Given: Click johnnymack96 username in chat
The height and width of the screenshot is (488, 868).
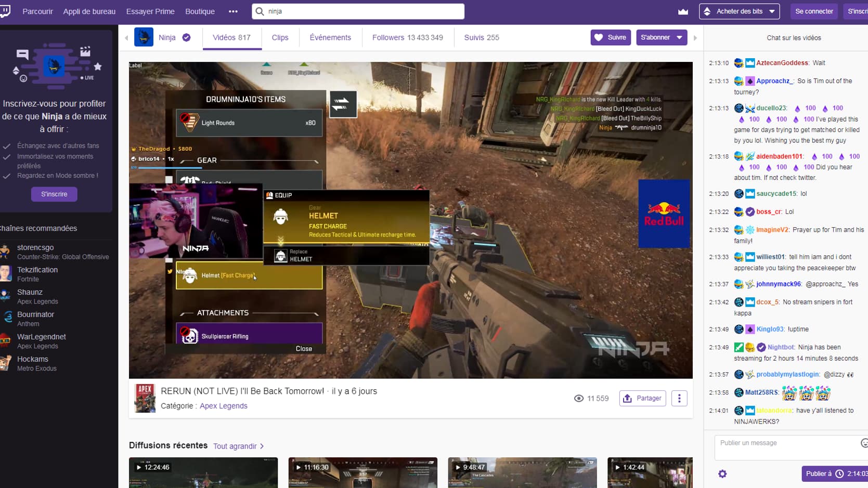Looking at the screenshot, I should (x=779, y=284).
